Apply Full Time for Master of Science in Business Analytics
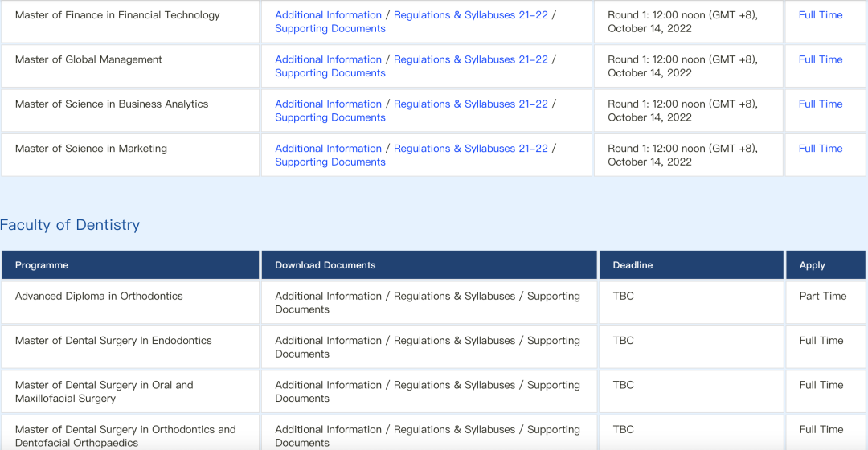This screenshot has width=868, height=450. (821, 104)
